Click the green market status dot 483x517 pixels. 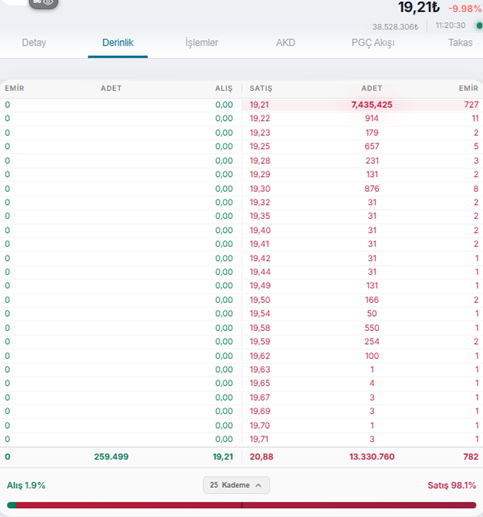point(479,25)
